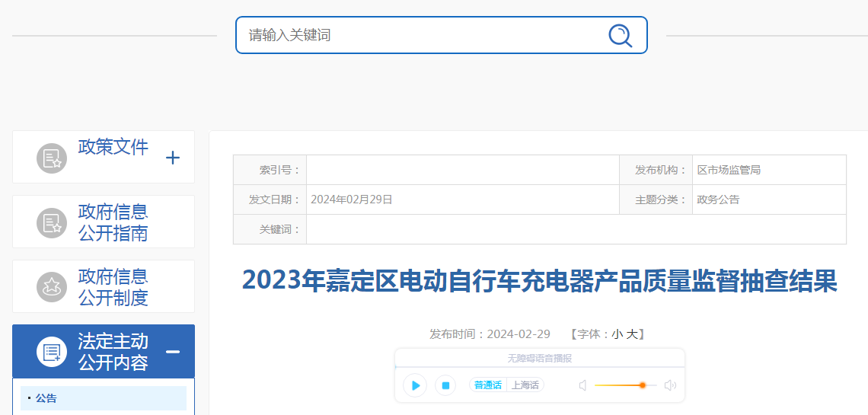This screenshot has width=868, height=415.
Task: Click the 法定主动公开内容 list icon
Action: point(52,351)
